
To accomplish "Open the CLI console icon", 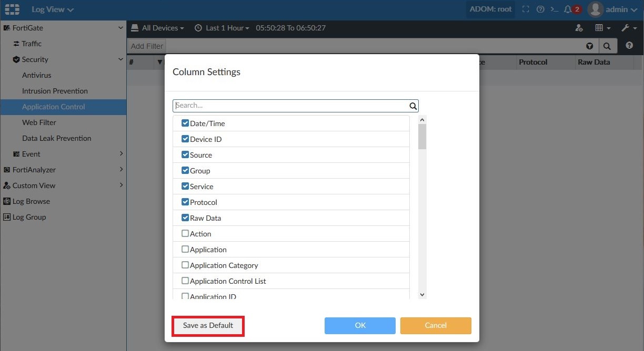I will click(x=554, y=9).
